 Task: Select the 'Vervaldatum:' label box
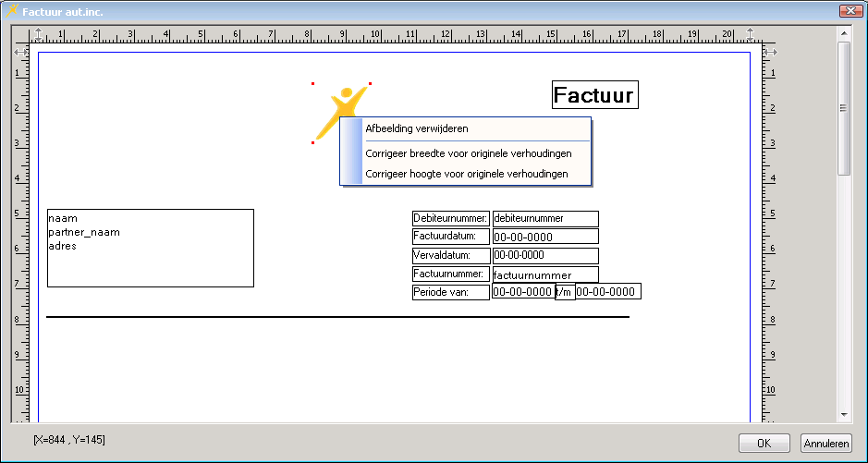click(450, 255)
